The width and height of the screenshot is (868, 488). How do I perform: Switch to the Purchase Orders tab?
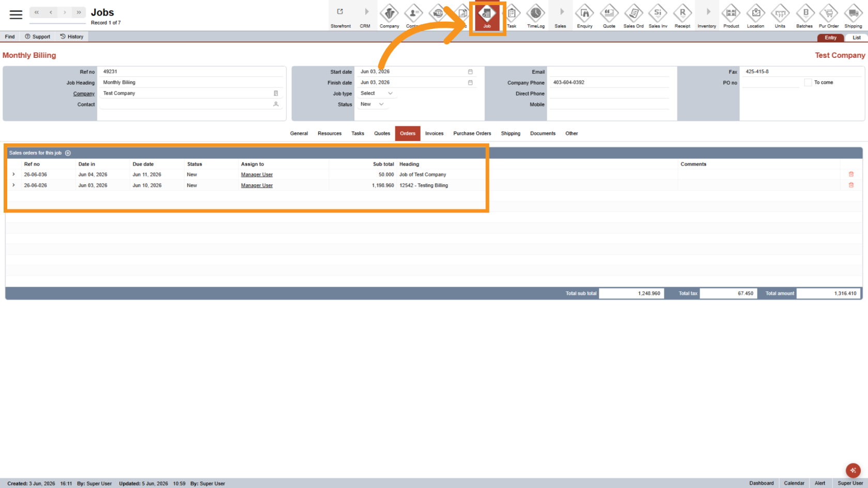tap(472, 134)
